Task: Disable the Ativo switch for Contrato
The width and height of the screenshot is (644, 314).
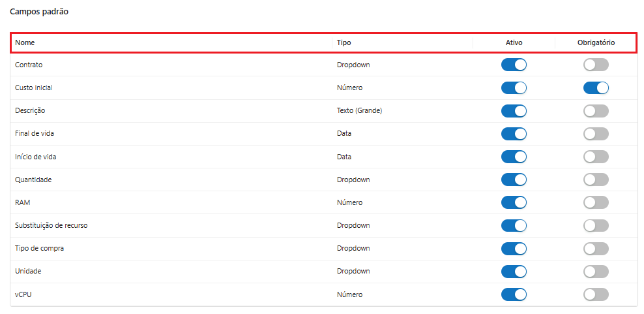Action: point(514,65)
